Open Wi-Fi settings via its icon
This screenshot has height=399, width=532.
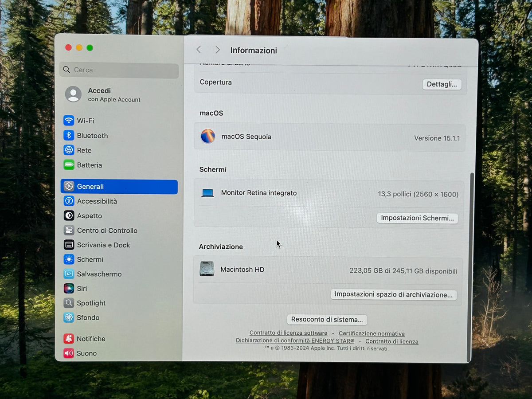click(69, 121)
